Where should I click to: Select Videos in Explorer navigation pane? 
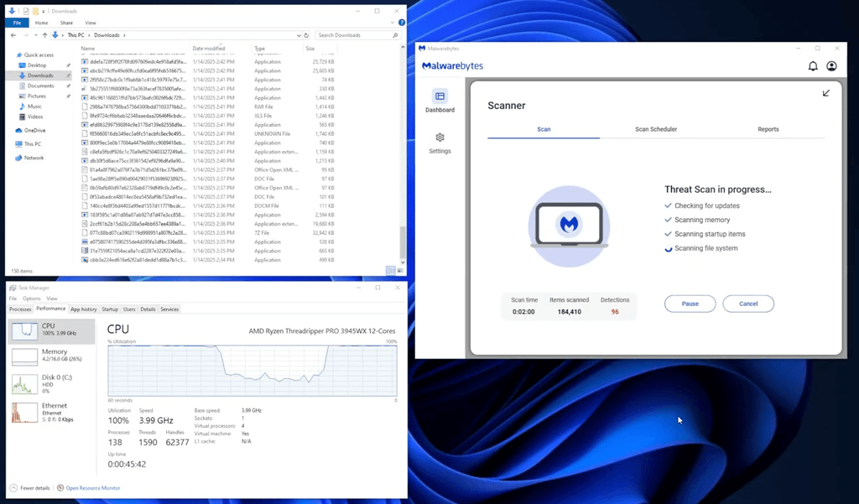pyautogui.click(x=35, y=117)
